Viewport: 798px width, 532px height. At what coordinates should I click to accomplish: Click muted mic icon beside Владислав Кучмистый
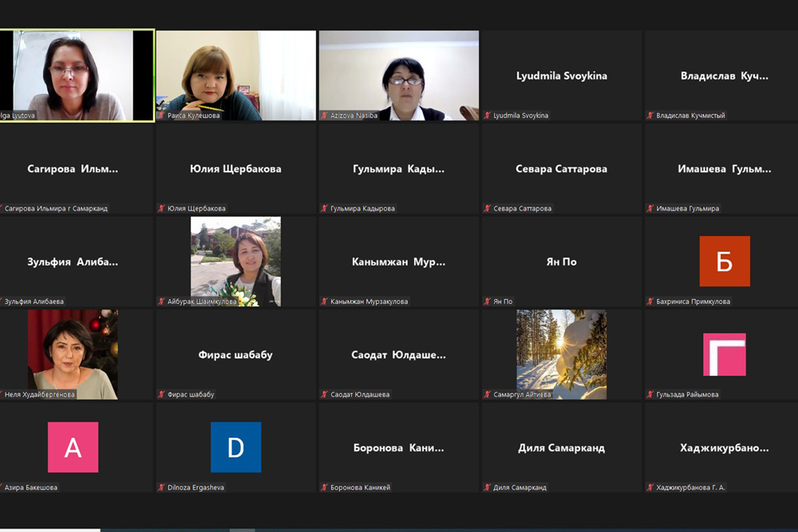pos(650,116)
